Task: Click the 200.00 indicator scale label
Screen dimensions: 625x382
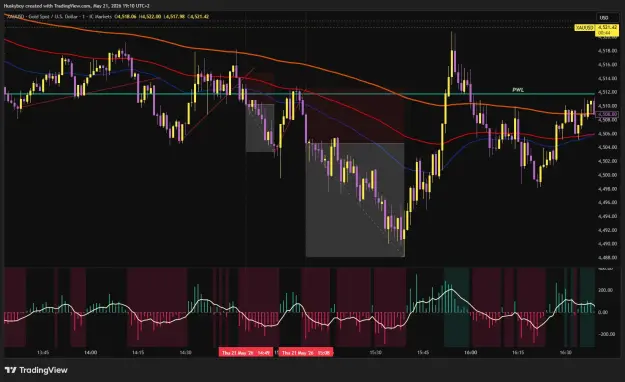Action: [x=605, y=290]
